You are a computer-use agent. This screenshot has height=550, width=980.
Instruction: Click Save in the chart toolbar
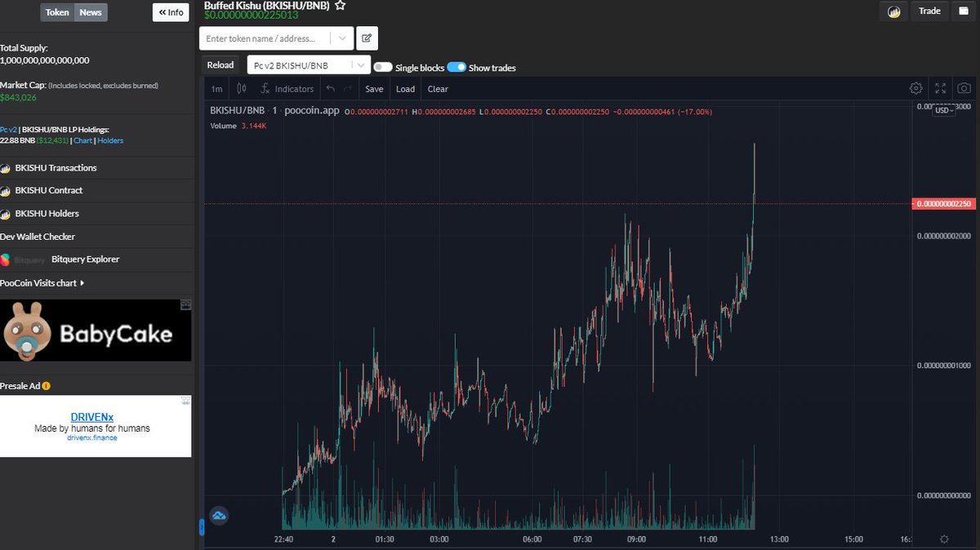[374, 89]
